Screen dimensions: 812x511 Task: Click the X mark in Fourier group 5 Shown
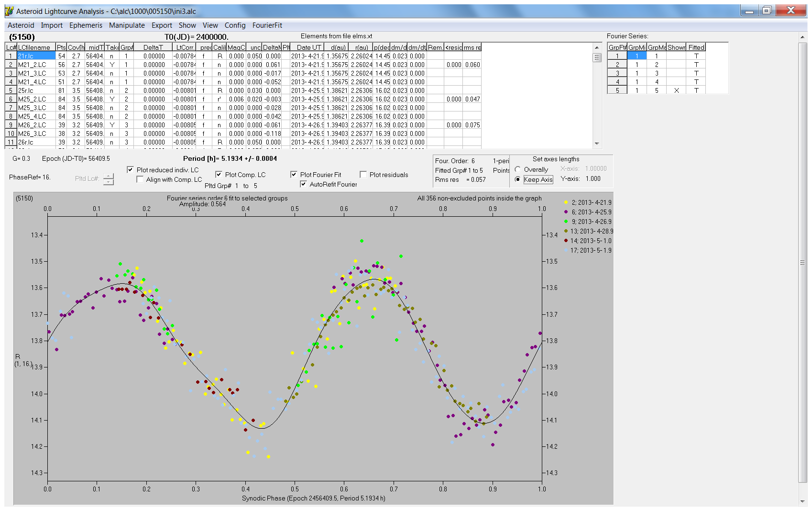coord(676,90)
